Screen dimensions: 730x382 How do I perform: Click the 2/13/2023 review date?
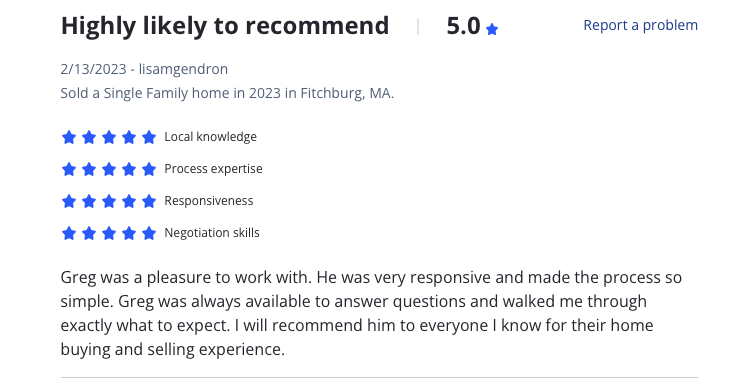tap(94, 69)
